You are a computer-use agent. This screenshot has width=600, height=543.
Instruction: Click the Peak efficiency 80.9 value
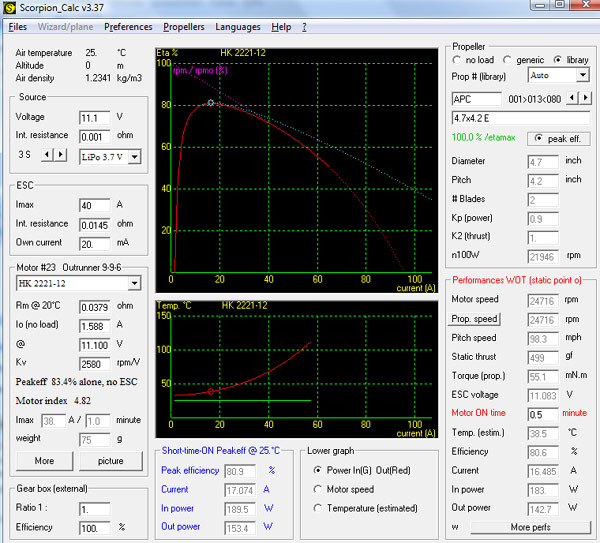(x=240, y=471)
